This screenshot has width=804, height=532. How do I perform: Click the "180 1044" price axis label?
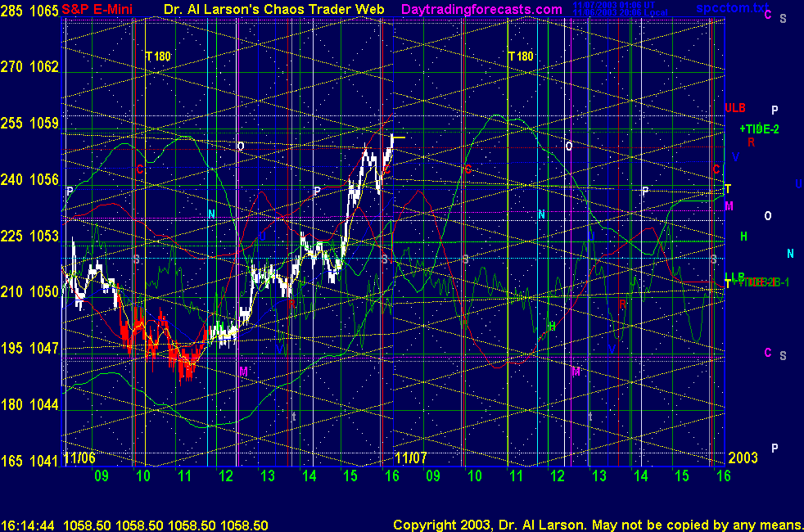[29, 405]
